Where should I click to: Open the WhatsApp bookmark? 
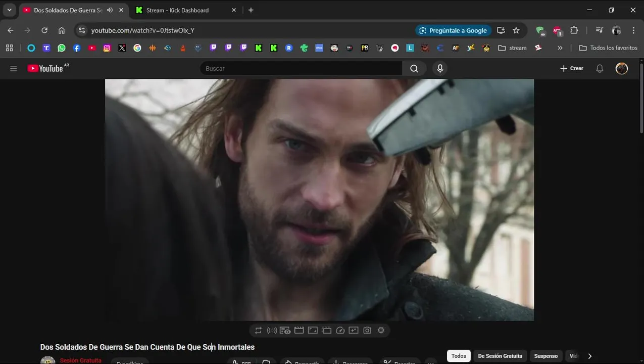click(x=62, y=48)
